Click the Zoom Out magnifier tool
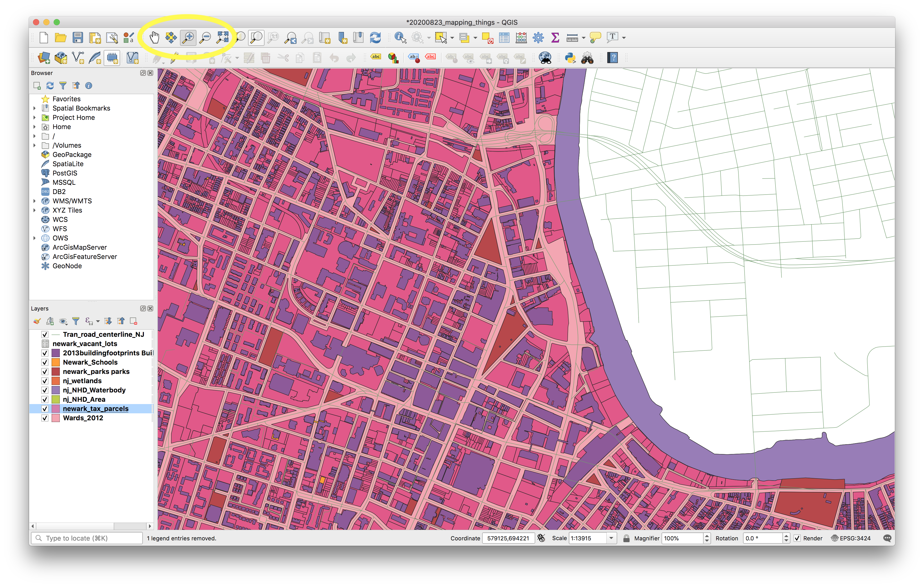The height and width of the screenshot is (587, 924). point(205,38)
